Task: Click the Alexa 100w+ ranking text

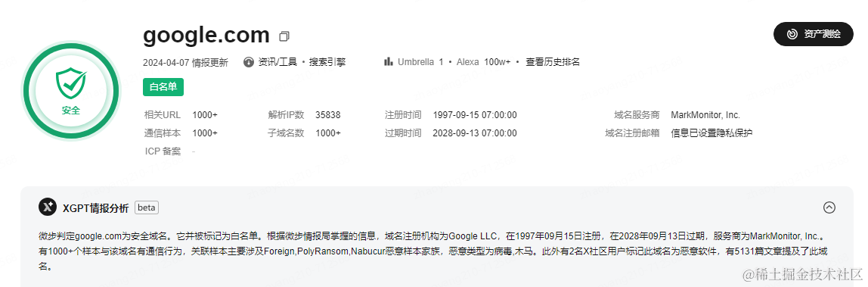Action: click(483, 62)
